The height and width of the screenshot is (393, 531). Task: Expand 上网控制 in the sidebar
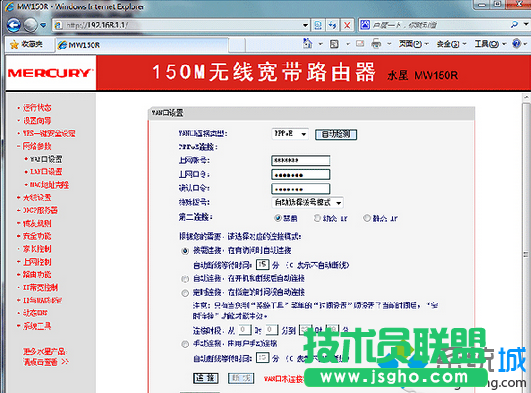[x=37, y=262]
